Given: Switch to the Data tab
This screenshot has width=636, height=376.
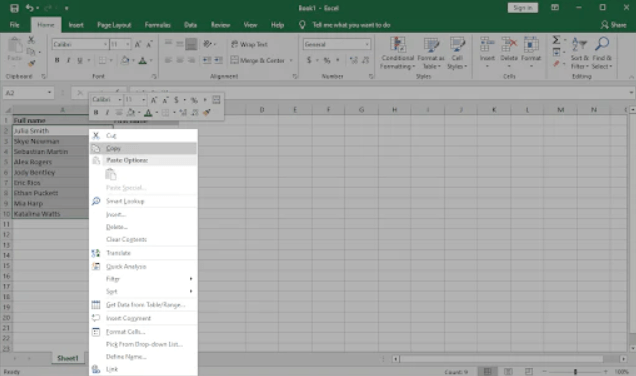Looking at the screenshot, I should 190,25.
